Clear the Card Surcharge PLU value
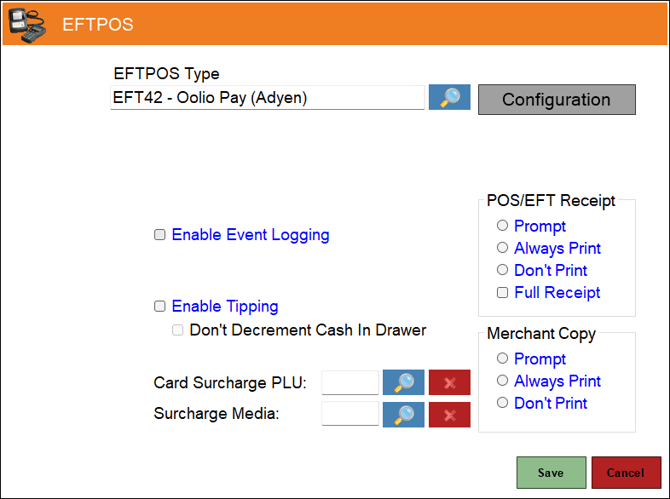 [450, 382]
